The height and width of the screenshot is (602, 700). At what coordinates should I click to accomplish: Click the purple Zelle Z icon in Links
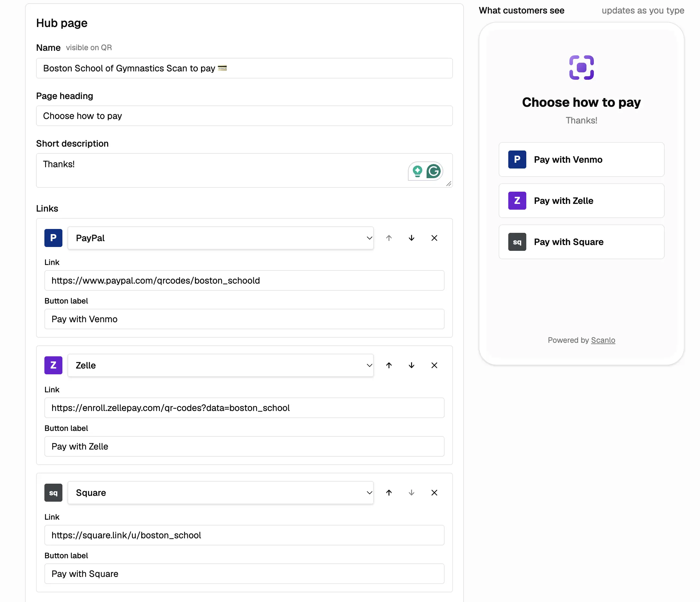point(53,365)
